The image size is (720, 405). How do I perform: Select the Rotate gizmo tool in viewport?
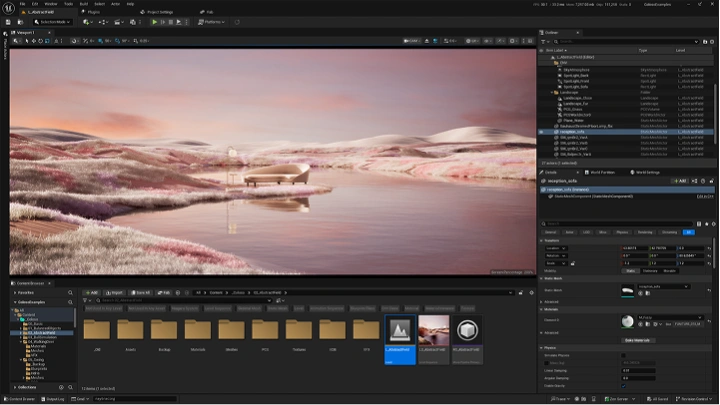pyautogui.click(x=40, y=41)
